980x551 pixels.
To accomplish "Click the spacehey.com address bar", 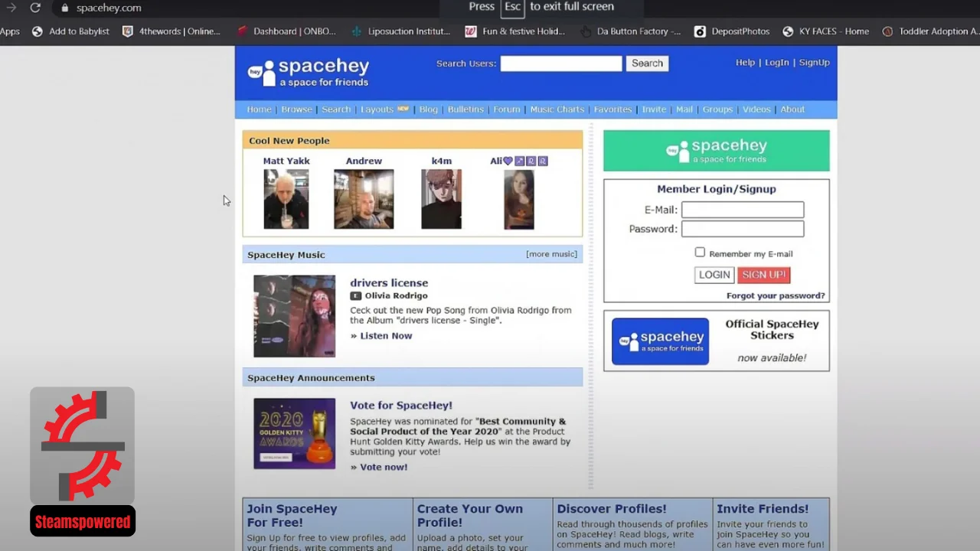I will point(109,8).
